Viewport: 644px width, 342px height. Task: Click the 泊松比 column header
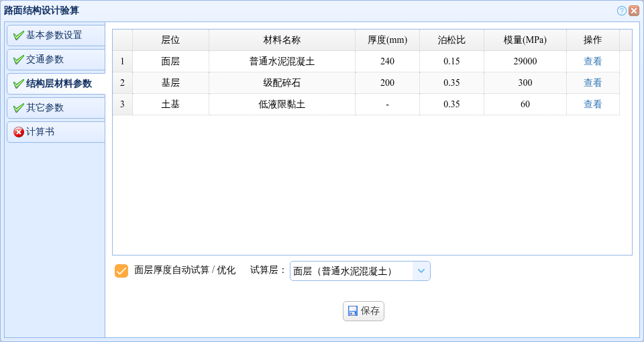[451, 40]
